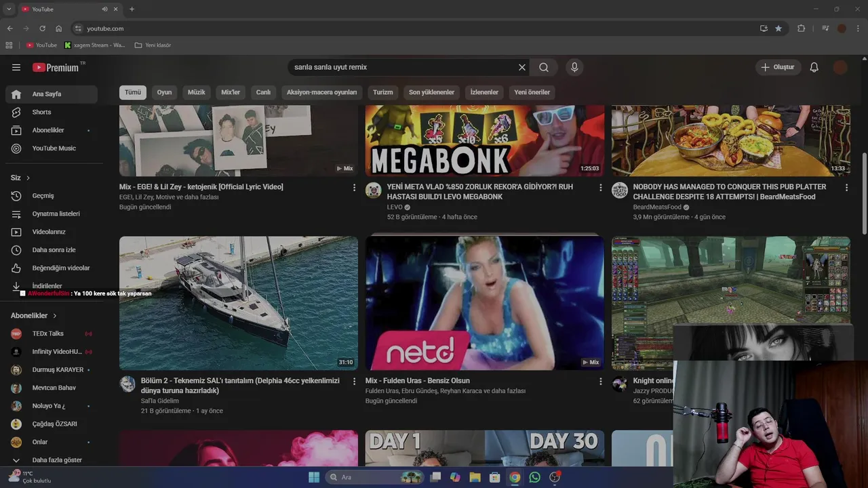Open BeardMeatsFood channel avatar
868x488 pixels.
click(x=620, y=190)
